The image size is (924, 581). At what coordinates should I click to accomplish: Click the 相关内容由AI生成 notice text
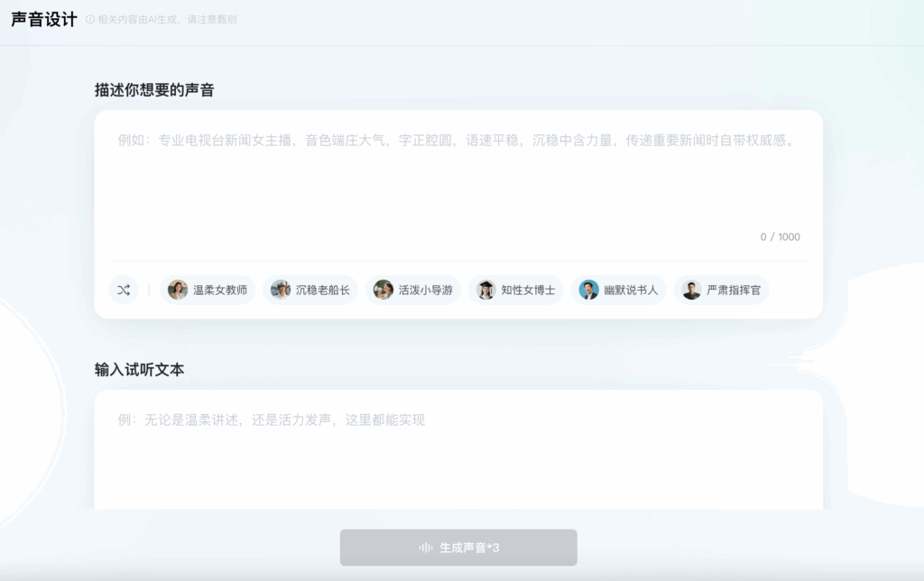pyautogui.click(x=167, y=20)
